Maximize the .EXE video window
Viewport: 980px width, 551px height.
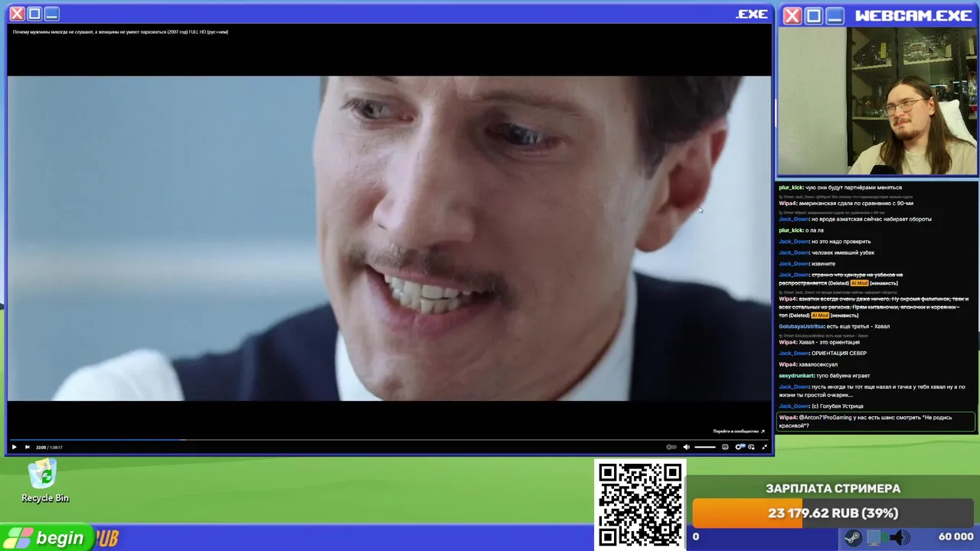[34, 14]
